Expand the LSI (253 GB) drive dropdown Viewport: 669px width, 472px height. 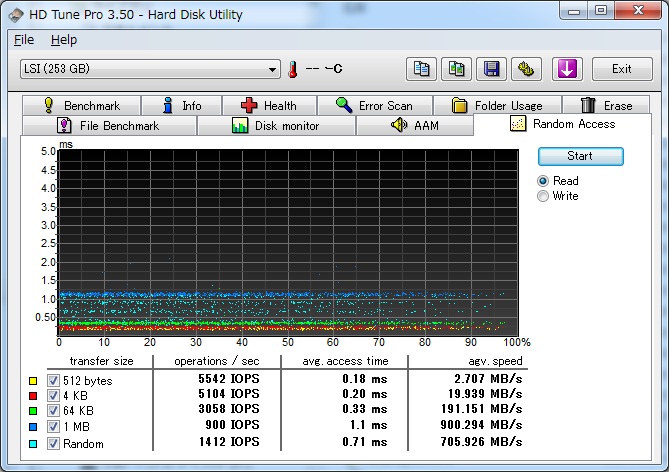tap(272, 69)
